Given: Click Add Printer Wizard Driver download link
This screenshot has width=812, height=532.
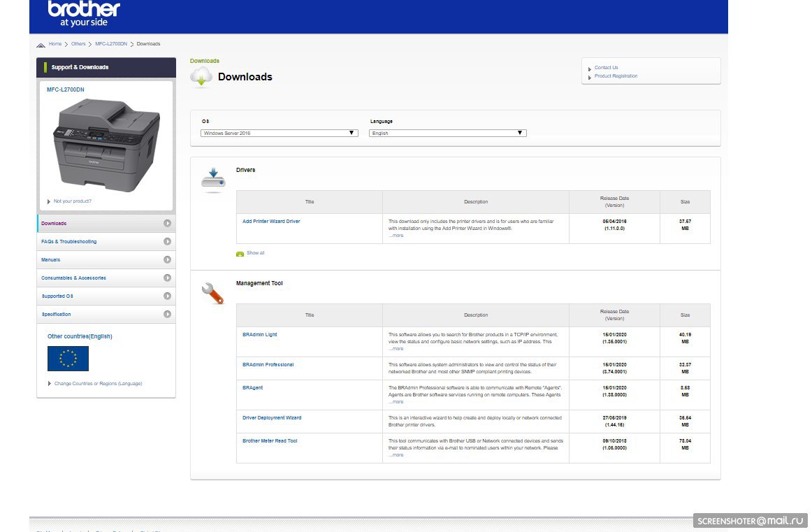Looking at the screenshot, I should (271, 222).
